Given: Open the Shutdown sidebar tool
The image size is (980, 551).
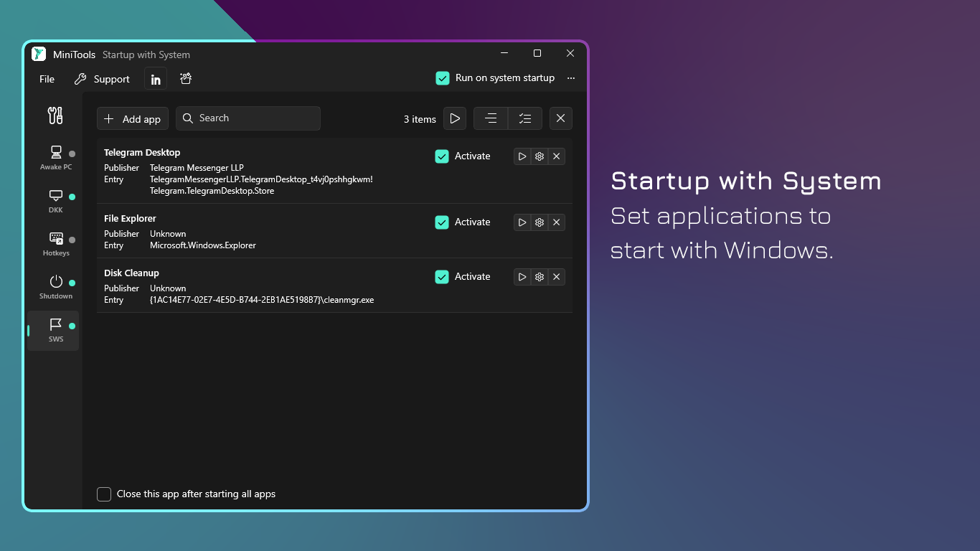Looking at the screenshot, I should tap(55, 287).
